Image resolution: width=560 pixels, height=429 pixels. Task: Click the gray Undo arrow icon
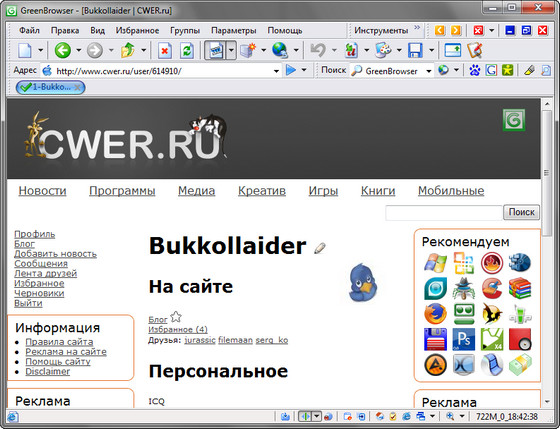click(x=318, y=50)
